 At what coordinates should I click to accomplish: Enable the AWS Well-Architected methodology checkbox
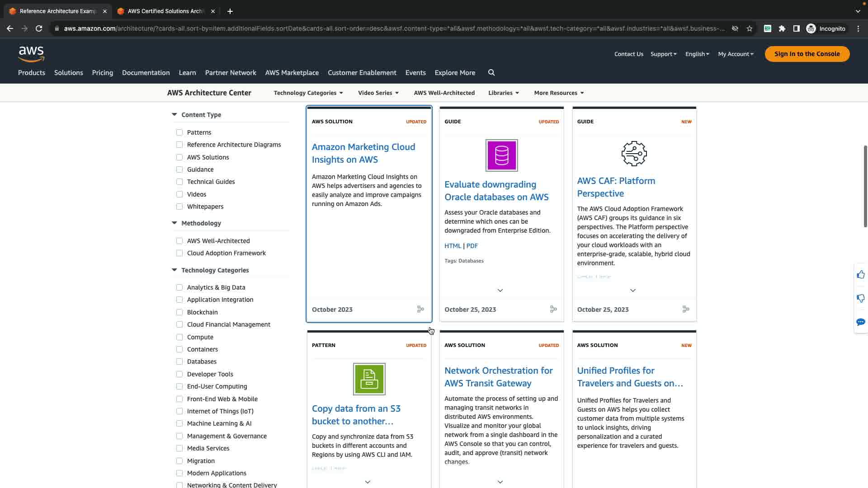(179, 241)
